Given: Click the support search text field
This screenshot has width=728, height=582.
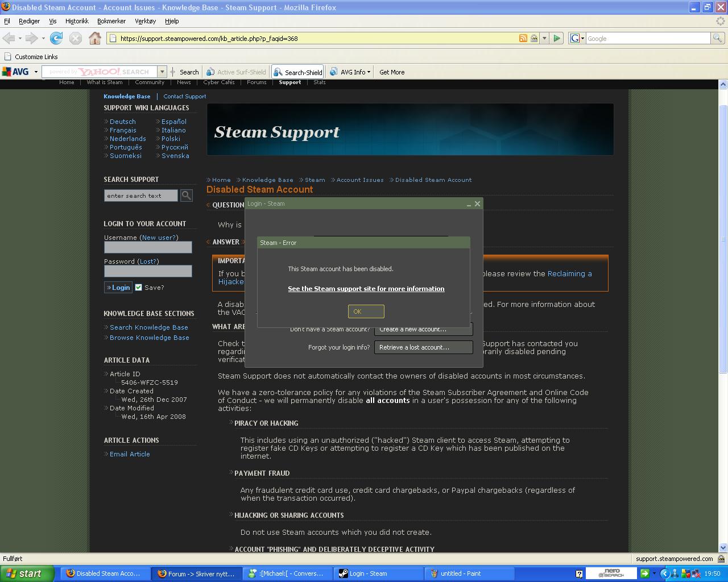Looking at the screenshot, I should click(x=140, y=196).
